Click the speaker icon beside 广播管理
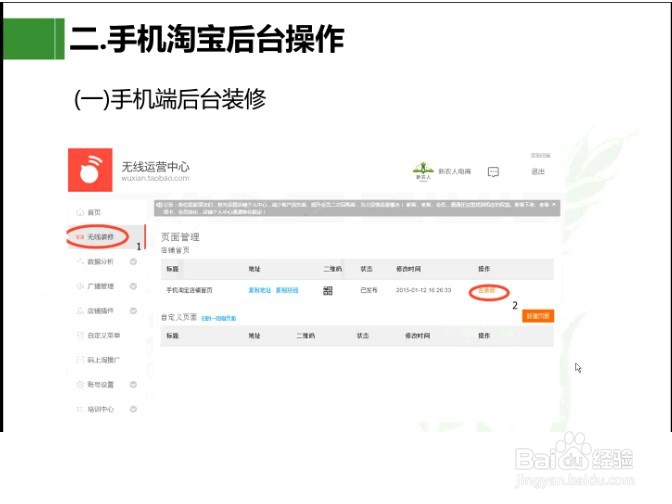 [x=80, y=286]
